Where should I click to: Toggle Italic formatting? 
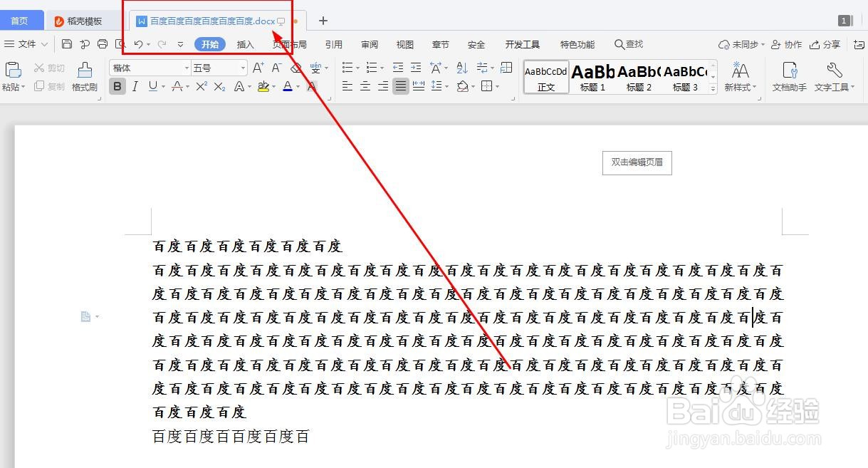point(135,86)
